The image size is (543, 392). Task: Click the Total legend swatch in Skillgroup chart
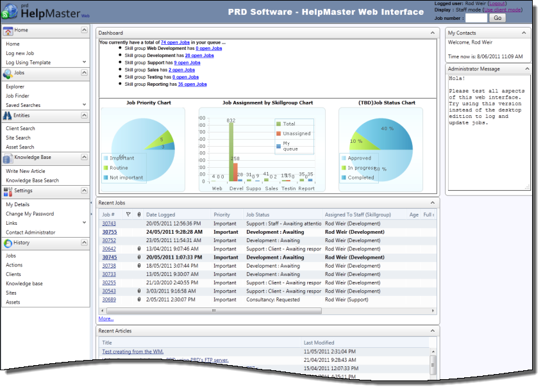click(x=279, y=124)
